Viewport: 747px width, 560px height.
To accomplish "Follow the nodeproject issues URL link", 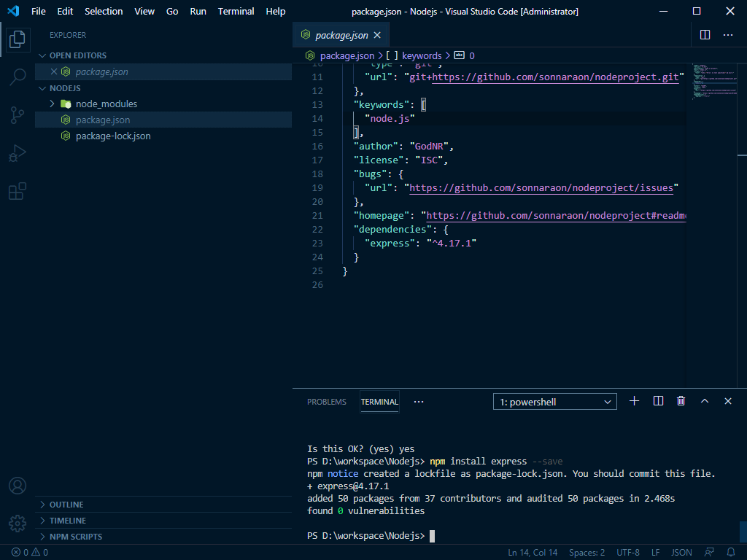I will (541, 187).
